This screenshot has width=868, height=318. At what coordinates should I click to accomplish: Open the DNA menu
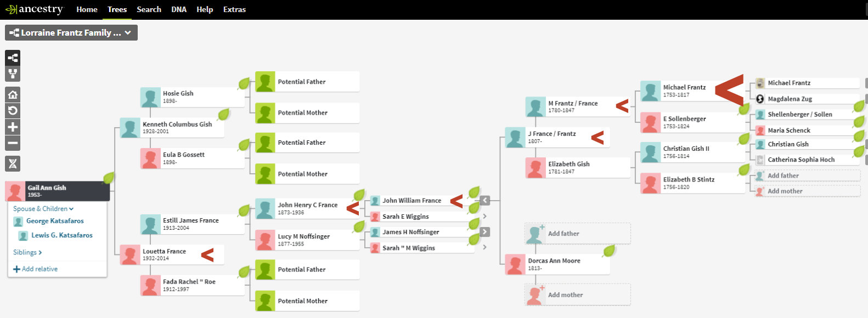(x=179, y=9)
